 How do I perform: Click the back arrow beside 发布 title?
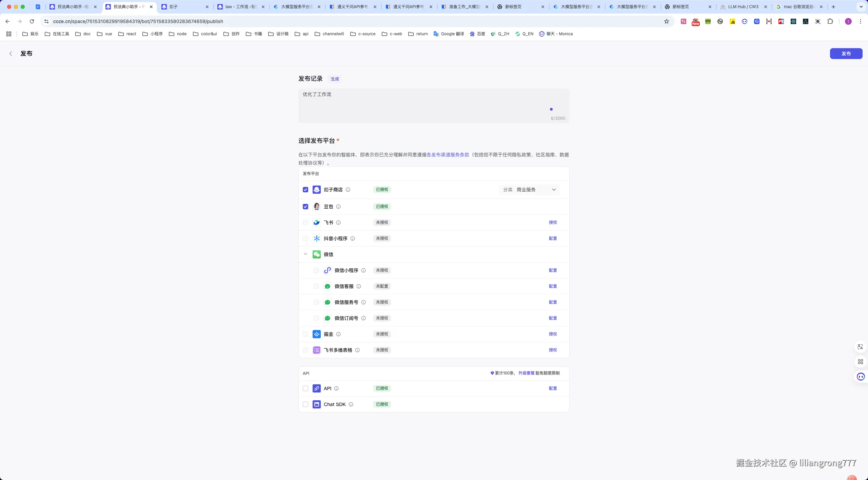click(11, 54)
